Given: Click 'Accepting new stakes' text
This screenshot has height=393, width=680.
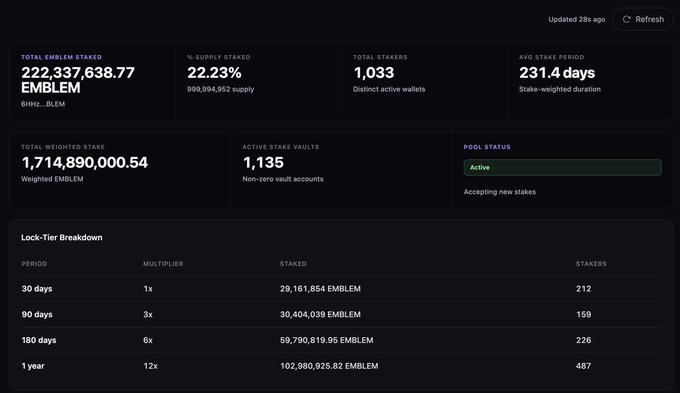Looking at the screenshot, I should [x=500, y=192].
